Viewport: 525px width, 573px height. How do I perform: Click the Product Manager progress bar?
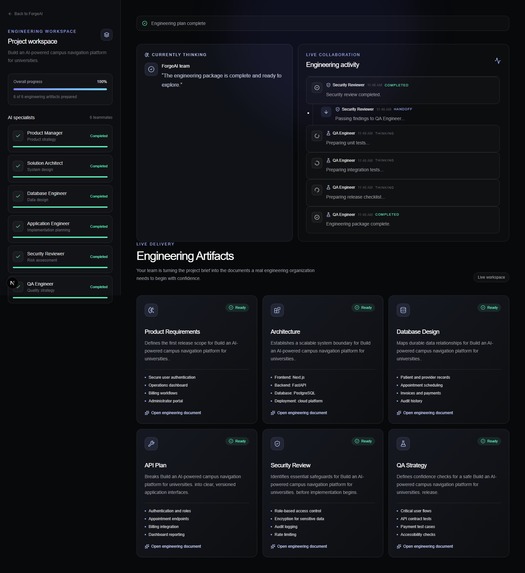click(x=60, y=147)
